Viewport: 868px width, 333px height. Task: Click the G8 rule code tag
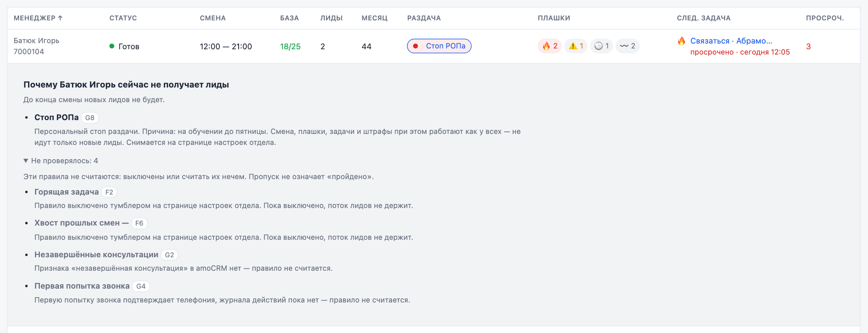90,118
